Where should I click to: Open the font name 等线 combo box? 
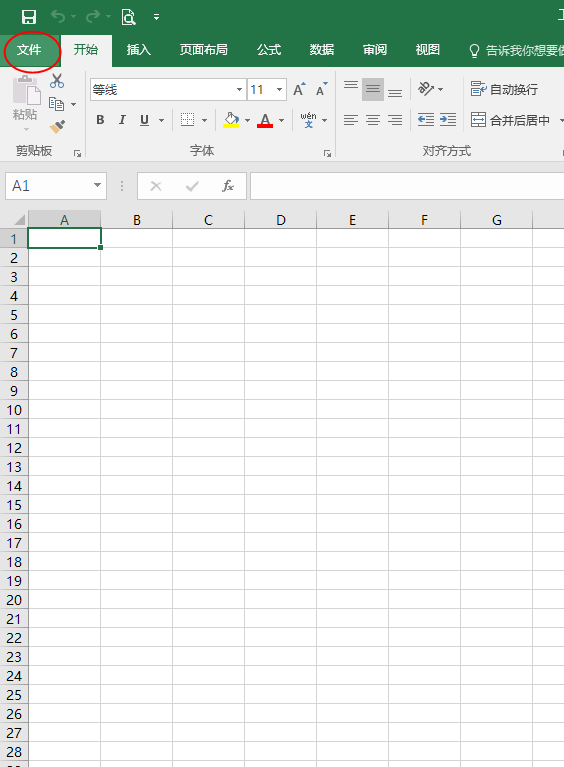[167, 90]
